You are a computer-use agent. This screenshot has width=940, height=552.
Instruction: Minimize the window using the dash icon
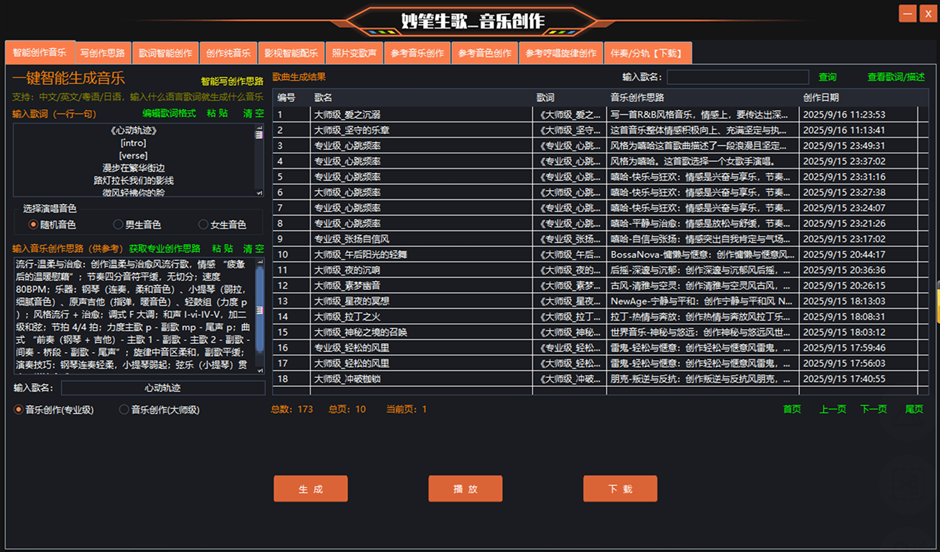click(x=907, y=13)
